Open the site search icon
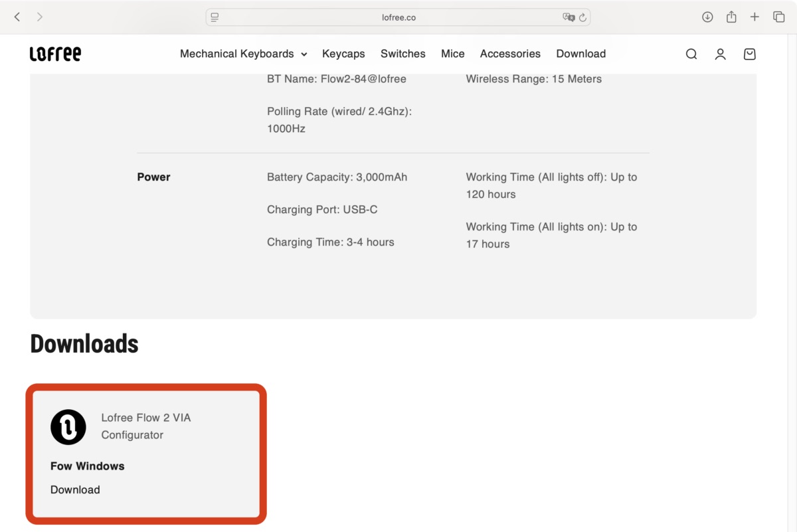This screenshot has height=532, width=797. 691,54
